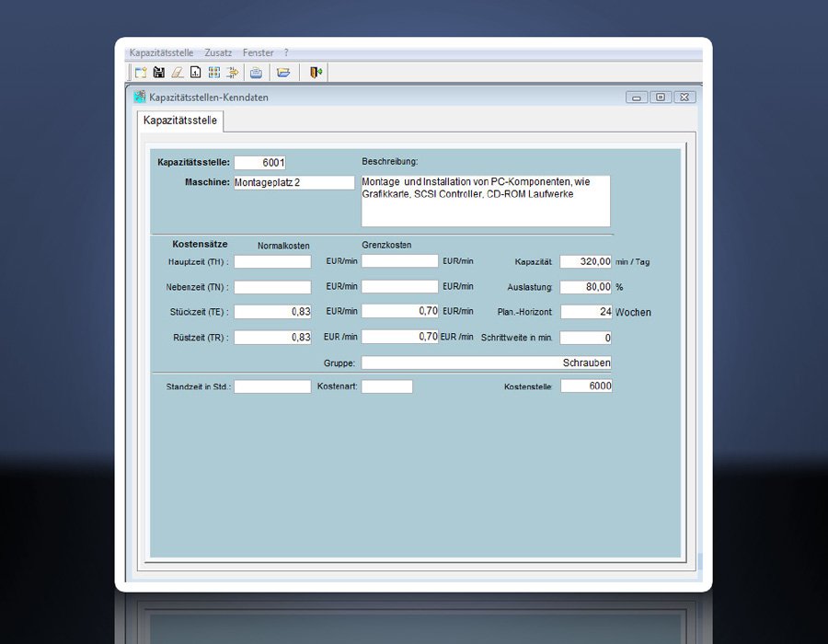Click the Kapazitätsstelle number field 6001
Screen dimensions: 828x644
click(x=259, y=163)
